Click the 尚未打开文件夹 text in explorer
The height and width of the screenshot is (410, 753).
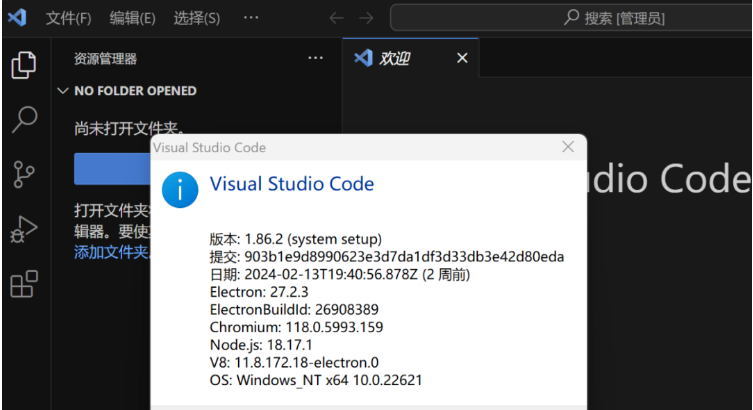[129, 129]
